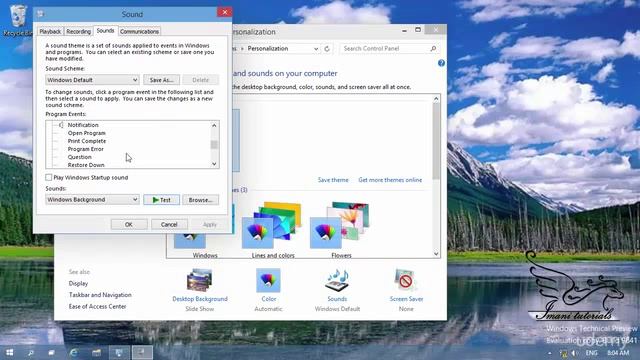Click Personalization breadcrumb in address bar
640x360 pixels.
pos(268,49)
